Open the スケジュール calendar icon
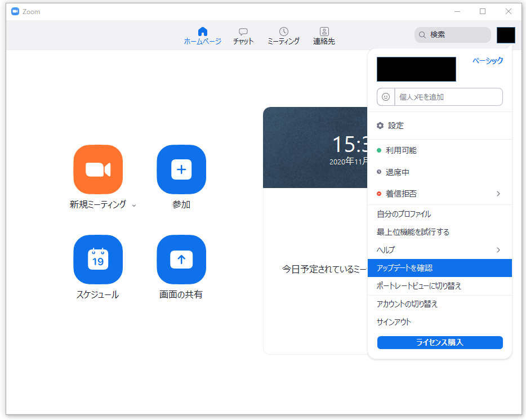Viewport: 526px width, 420px height. coord(98,260)
